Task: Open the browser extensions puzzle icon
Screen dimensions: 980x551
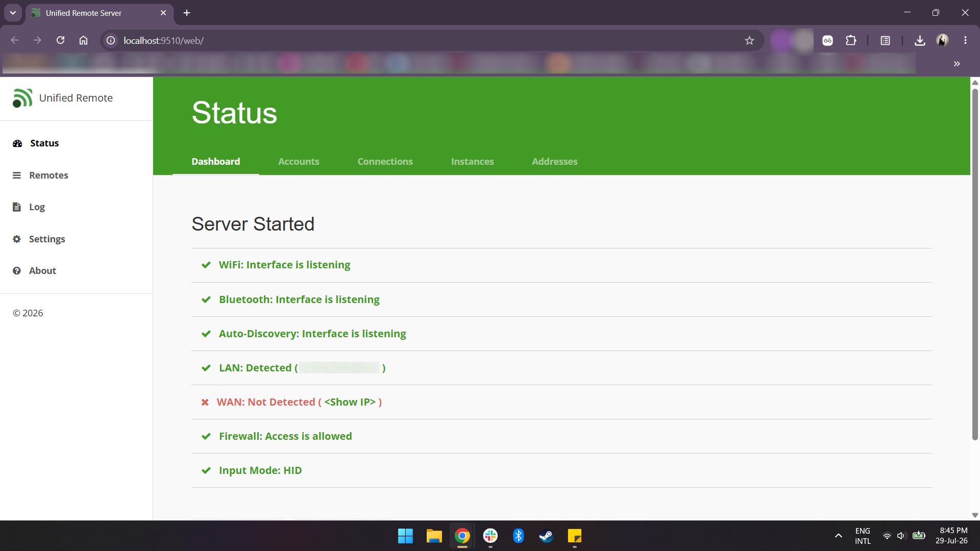Action: pyautogui.click(x=851, y=40)
